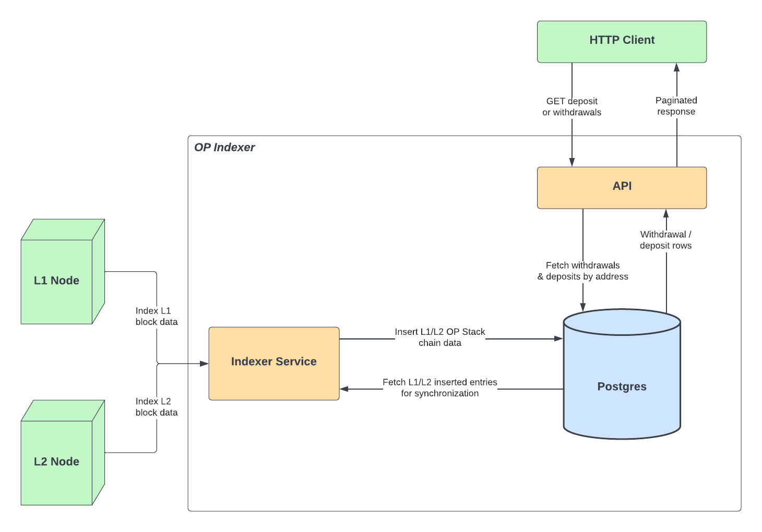Select the HTTP Client box
Viewport: 762px width, 532px height.
click(622, 42)
